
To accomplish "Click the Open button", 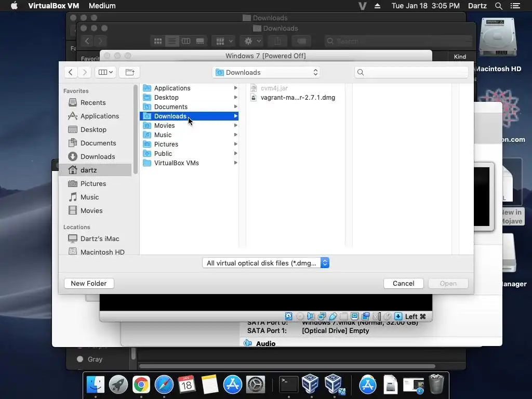I will point(448,283).
